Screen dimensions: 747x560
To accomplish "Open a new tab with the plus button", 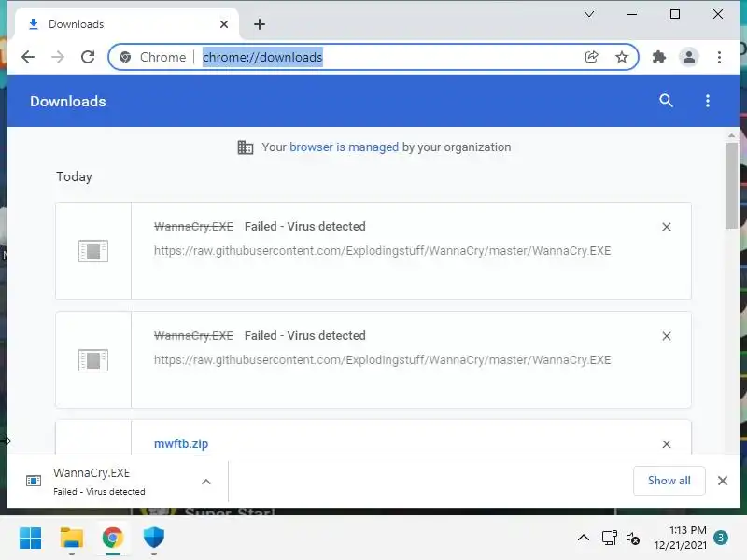I will tap(260, 24).
